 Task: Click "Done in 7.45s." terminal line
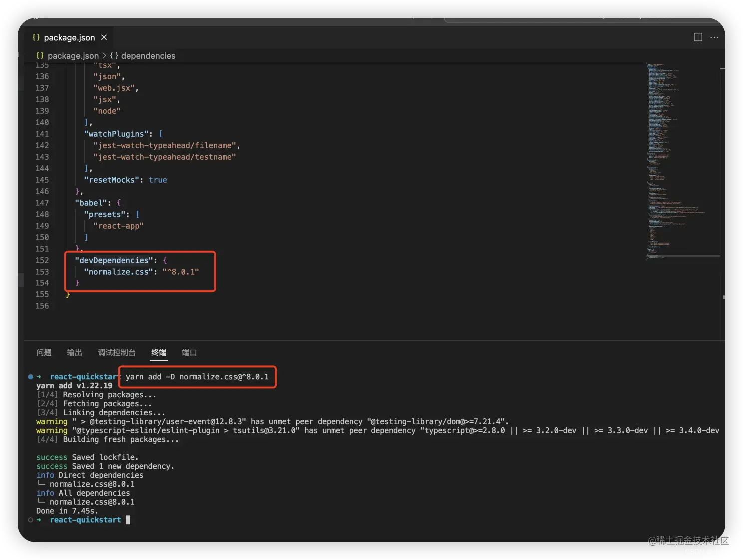coord(67,511)
